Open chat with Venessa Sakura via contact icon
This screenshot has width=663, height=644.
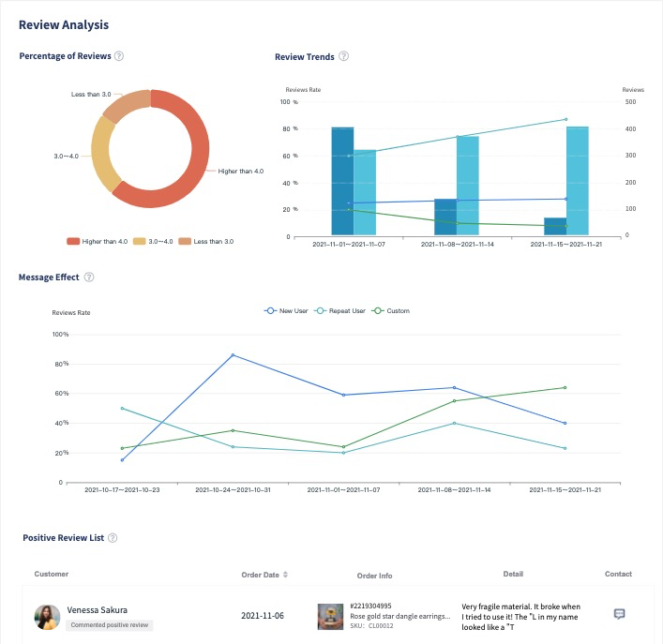[x=619, y=614]
